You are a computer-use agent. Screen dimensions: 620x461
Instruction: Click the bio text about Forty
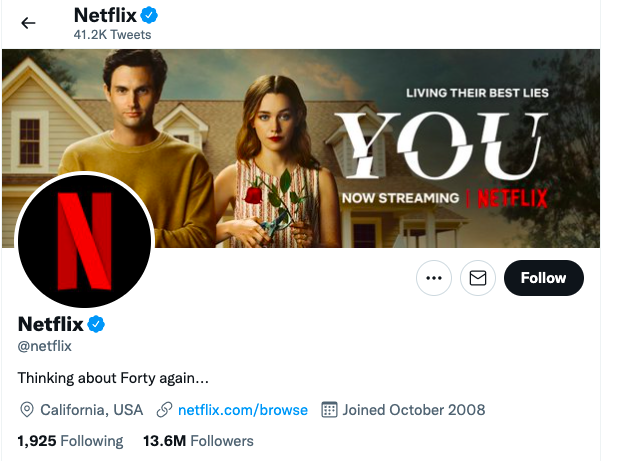(113, 379)
